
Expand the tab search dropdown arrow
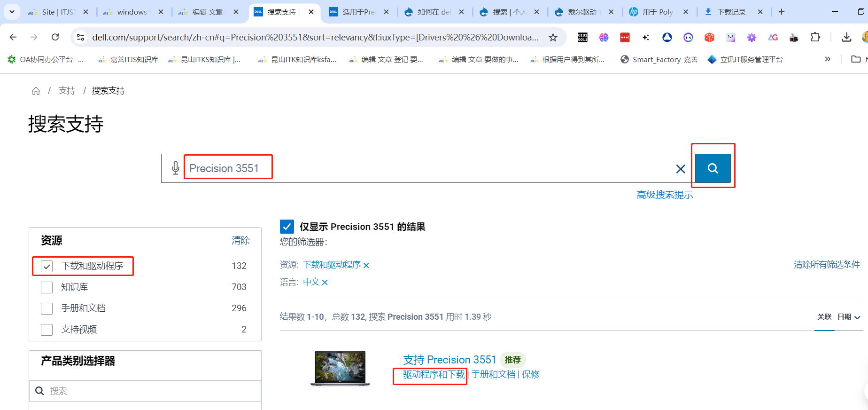[x=12, y=12]
